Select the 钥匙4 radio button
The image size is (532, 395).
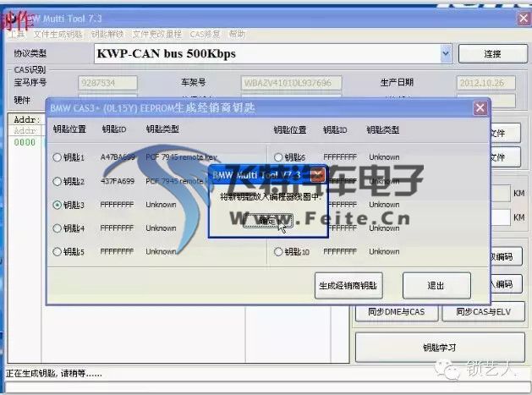tap(57, 228)
